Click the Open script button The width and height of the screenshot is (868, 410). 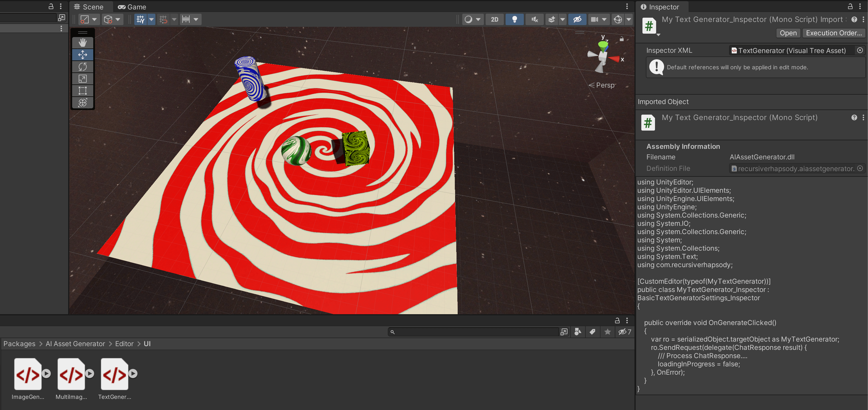point(788,33)
